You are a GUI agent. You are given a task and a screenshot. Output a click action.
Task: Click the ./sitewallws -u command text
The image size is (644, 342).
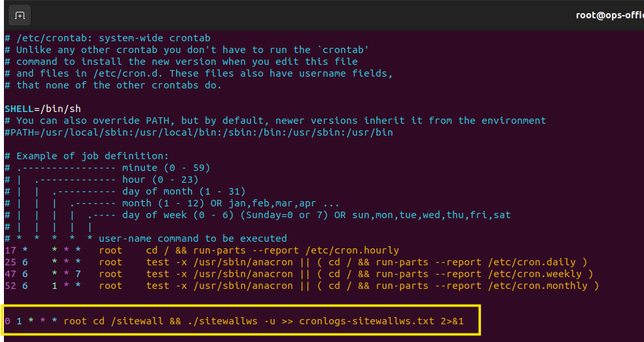click(x=231, y=321)
